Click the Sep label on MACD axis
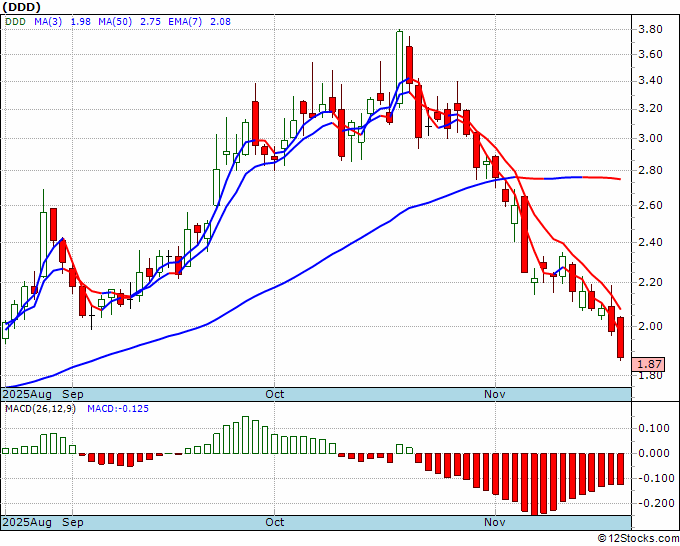The image size is (680, 546). (73, 522)
